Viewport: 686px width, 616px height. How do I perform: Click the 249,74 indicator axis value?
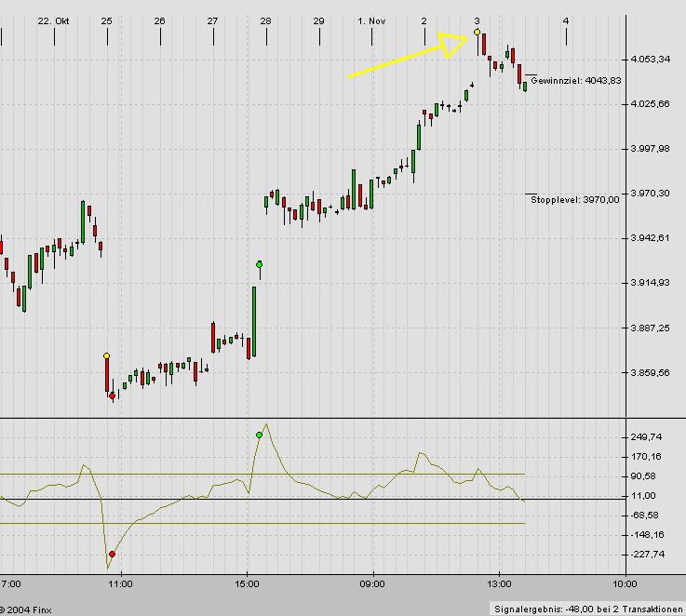pos(646,437)
